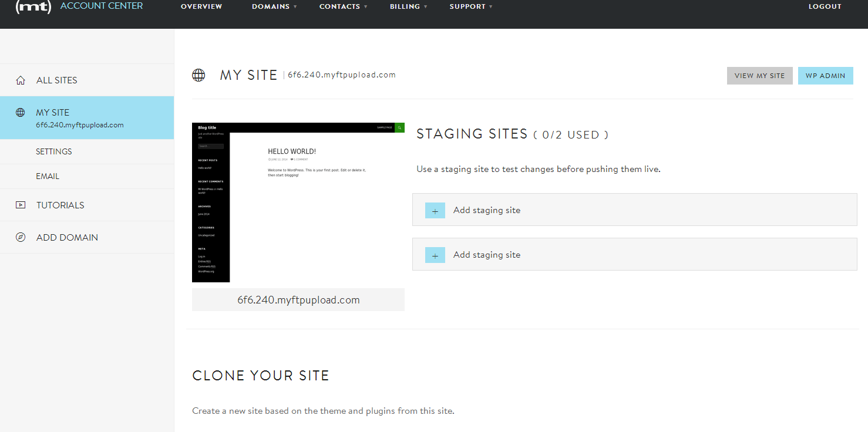Open the EMAIL section from the sidebar
This screenshot has width=868, height=432.
[48, 176]
